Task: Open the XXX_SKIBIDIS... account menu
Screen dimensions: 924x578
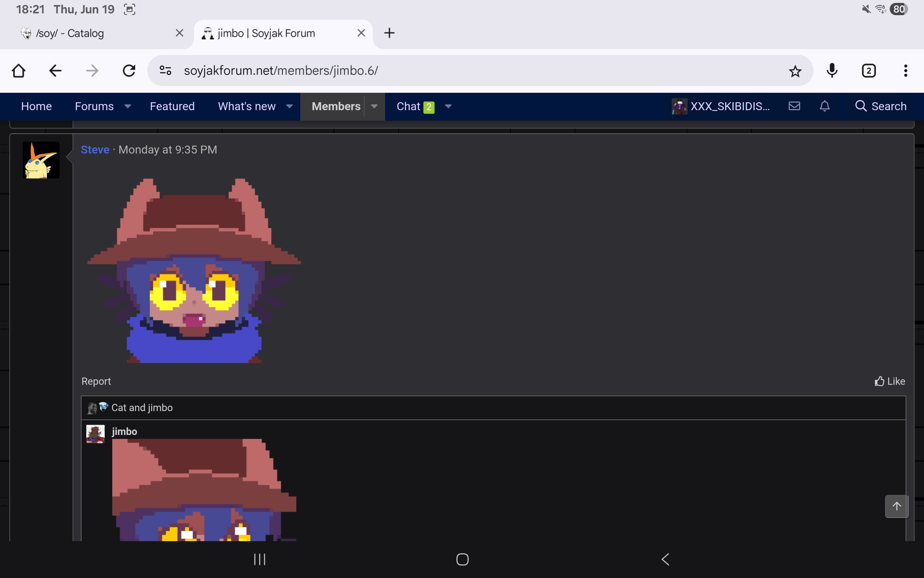Action: (x=721, y=106)
